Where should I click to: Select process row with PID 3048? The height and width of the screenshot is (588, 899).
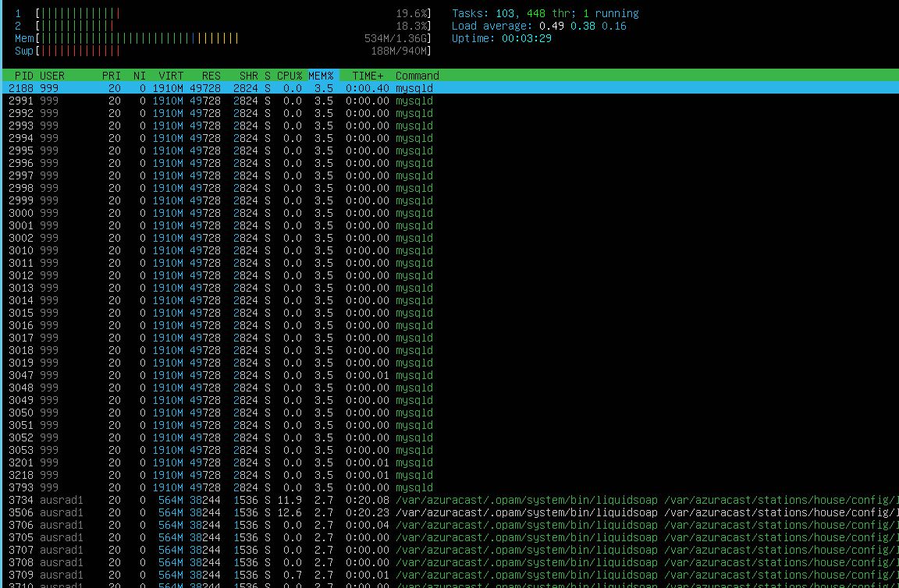click(449, 388)
